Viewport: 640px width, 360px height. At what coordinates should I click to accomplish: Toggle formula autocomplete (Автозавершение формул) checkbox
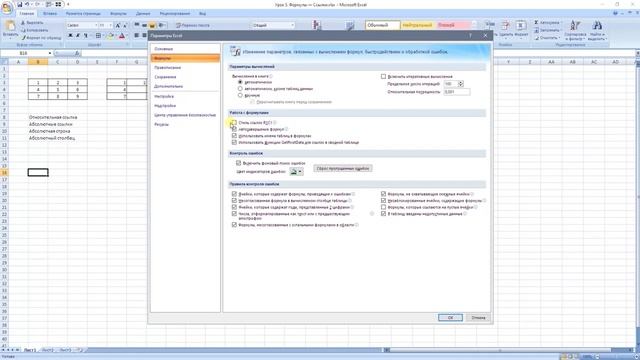pyautogui.click(x=234, y=129)
